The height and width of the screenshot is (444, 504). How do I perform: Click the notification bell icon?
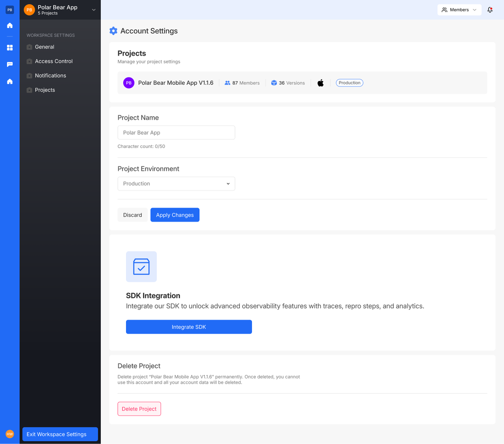pyautogui.click(x=490, y=10)
